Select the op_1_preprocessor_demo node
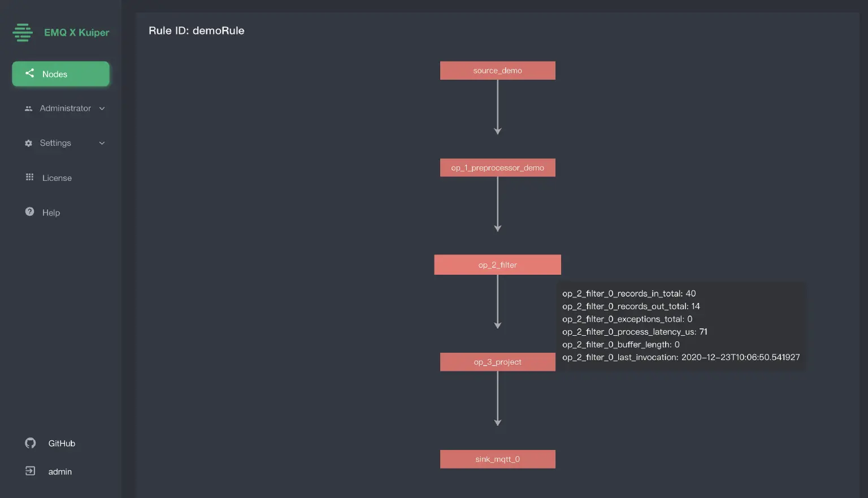This screenshot has width=868, height=498. pyautogui.click(x=497, y=168)
